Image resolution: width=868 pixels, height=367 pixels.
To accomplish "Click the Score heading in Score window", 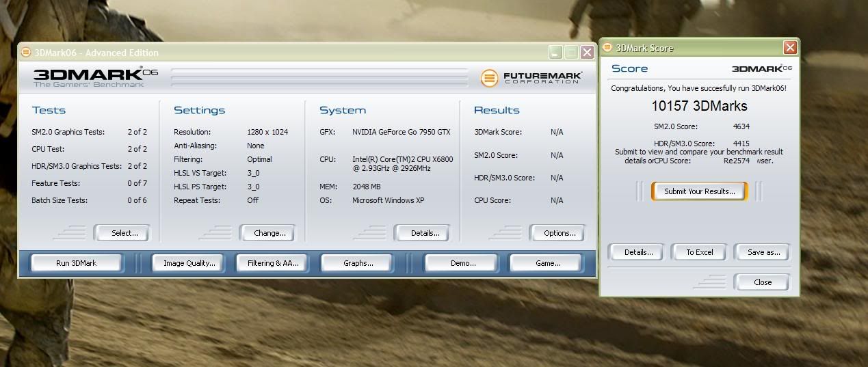I will tap(629, 68).
